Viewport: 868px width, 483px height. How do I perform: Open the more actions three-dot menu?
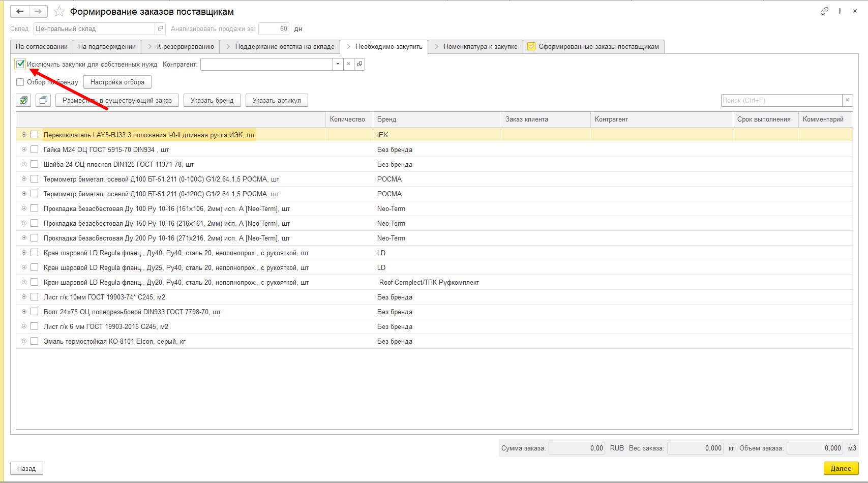point(840,11)
